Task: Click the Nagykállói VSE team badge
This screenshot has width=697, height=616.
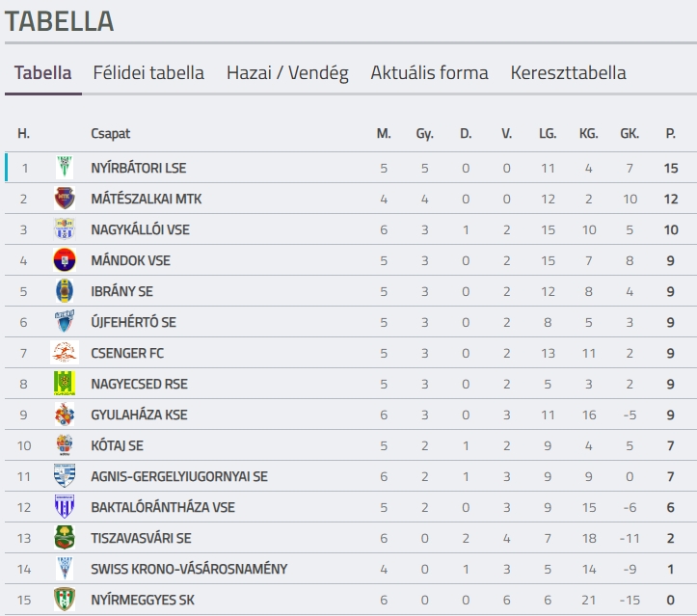Action: pos(65,228)
